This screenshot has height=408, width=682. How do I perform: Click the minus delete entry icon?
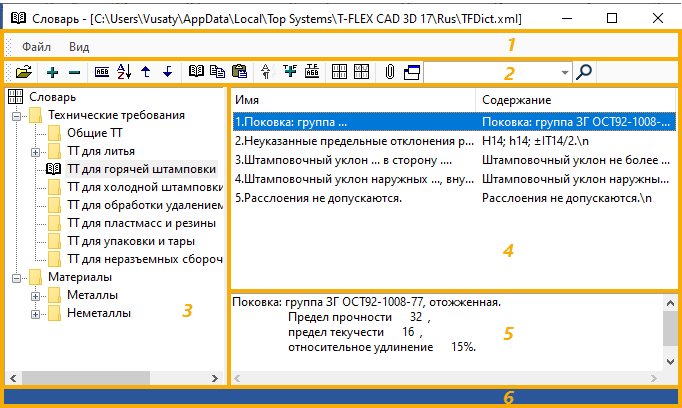(x=74, y=72)
